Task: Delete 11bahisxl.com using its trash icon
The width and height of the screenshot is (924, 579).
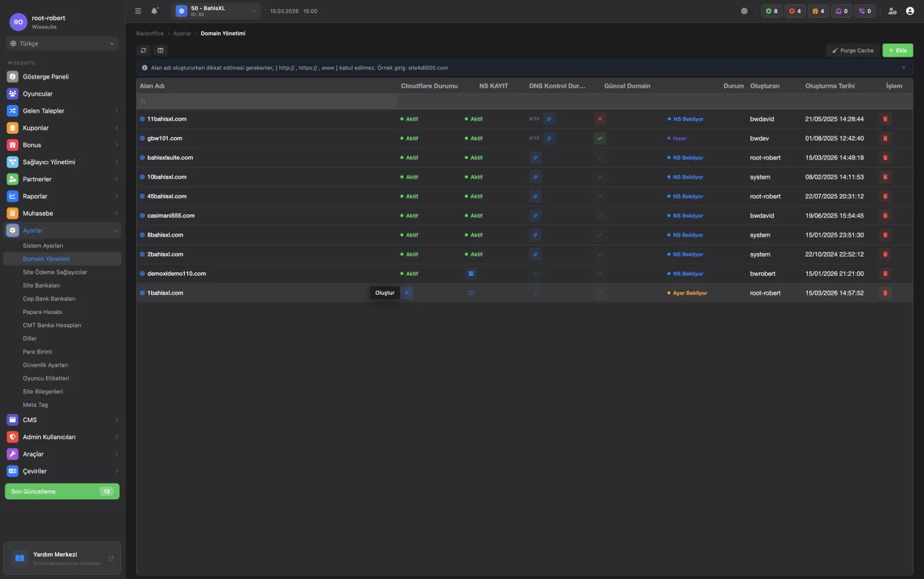Action: point(885,119)
